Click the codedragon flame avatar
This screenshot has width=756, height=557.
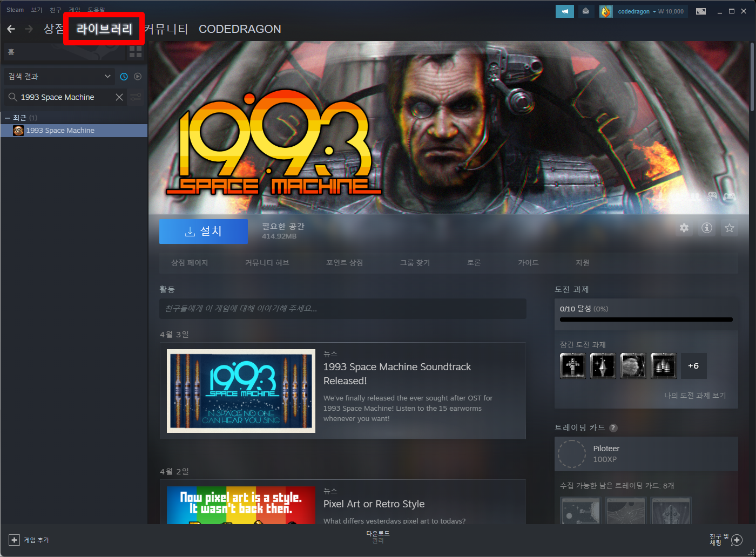(x=606, y=11)
